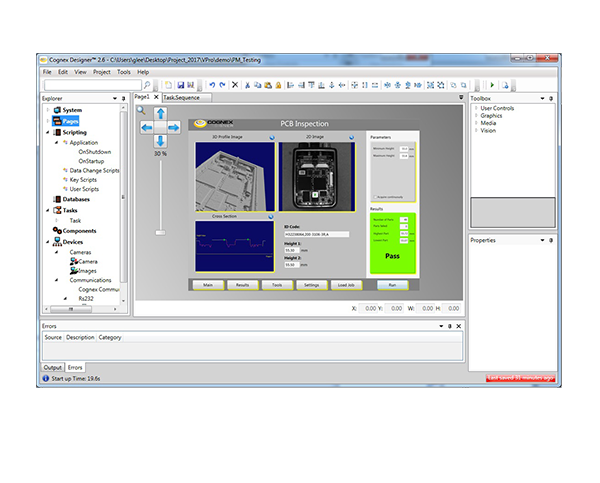Viewport: 600px width, 483px height.
Task: Pin the Explorer panel with its pin icon
Action: click(123, 98)
